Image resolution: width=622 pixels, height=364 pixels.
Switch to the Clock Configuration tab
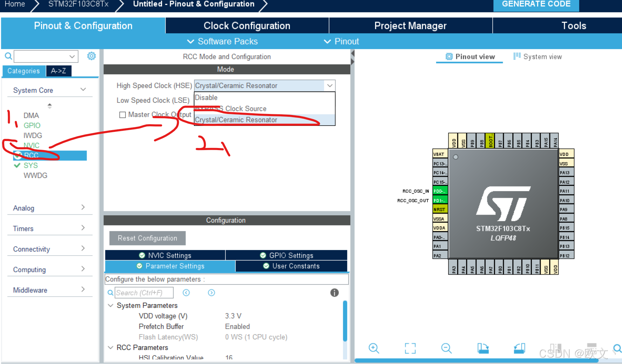tap(247, 26)
